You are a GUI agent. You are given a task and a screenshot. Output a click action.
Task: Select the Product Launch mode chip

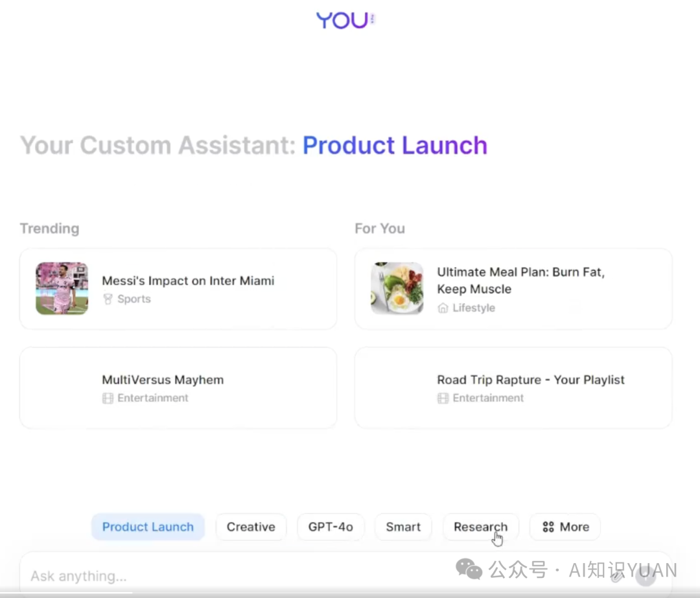(148, 527)
